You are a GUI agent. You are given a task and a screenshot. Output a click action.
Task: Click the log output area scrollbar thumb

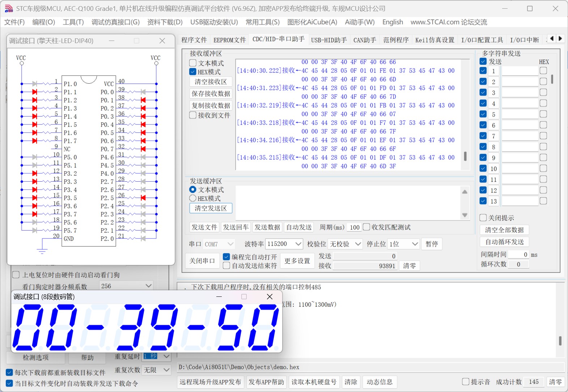tap(560, 341)
